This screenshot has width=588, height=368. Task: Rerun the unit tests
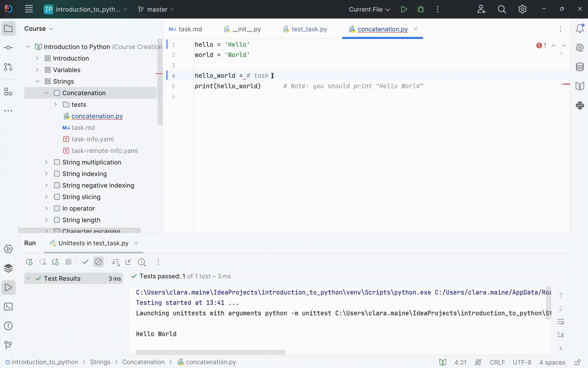[x=29, y=262]
